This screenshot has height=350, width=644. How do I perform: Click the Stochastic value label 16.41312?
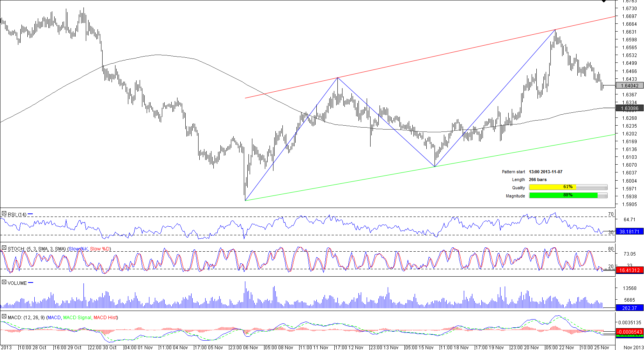(630, 270)
